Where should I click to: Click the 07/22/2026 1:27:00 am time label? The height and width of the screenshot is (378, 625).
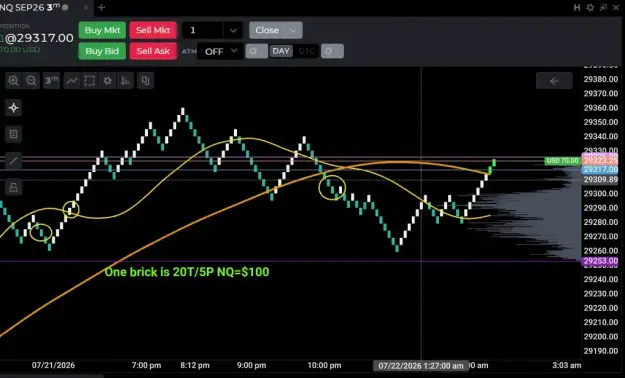coord(421,366)
